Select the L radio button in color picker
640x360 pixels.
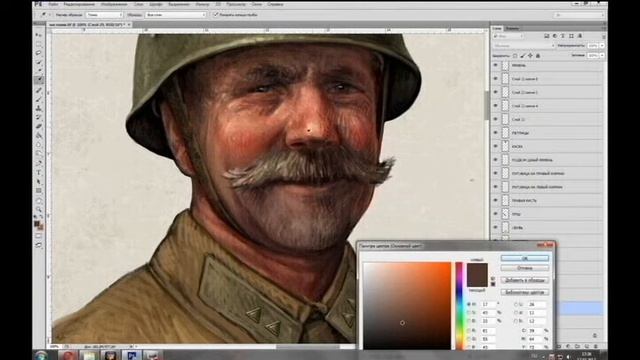click(x=516, y=304)
